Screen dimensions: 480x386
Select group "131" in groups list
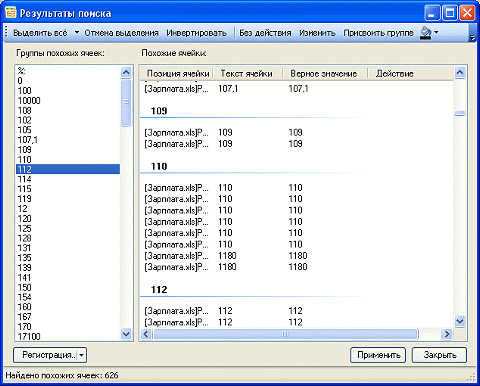pos(68,248)
